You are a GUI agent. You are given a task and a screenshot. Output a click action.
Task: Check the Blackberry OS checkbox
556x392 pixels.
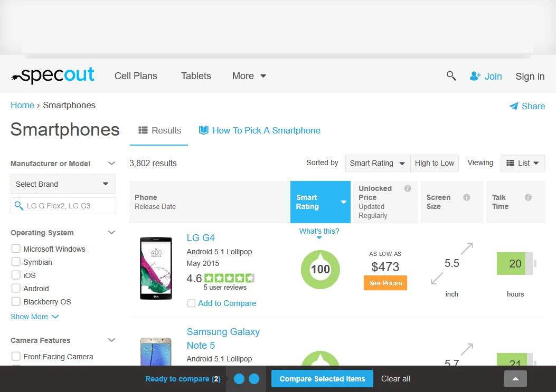(16, 301)
